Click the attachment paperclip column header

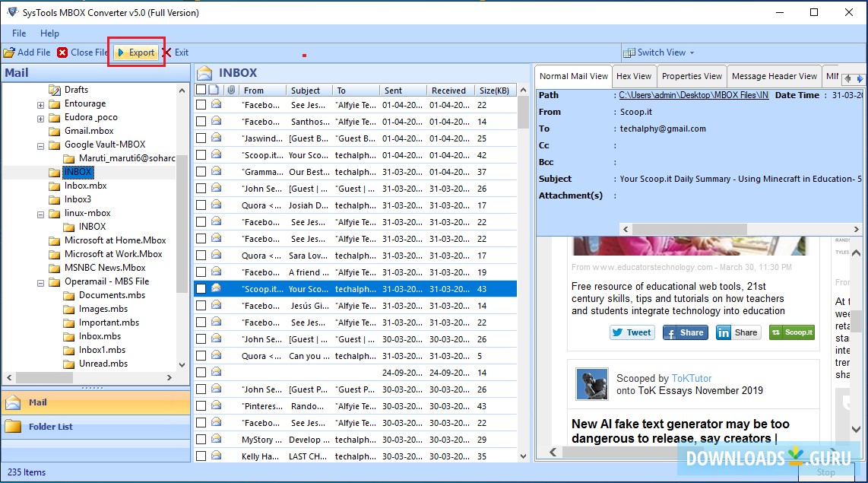[x=230, y=90]
